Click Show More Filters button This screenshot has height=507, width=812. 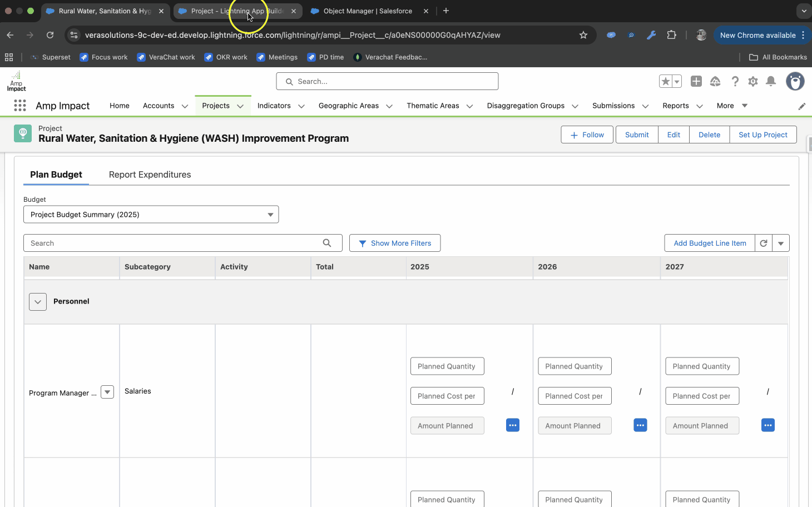coord(395,243)
